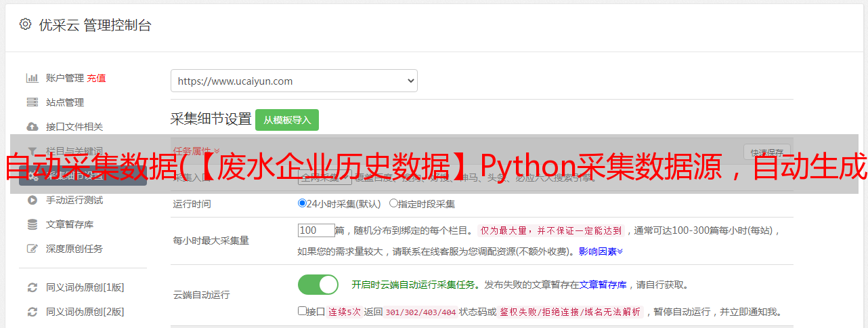Toggle the 云端自动运行 switch

(318, 285)
